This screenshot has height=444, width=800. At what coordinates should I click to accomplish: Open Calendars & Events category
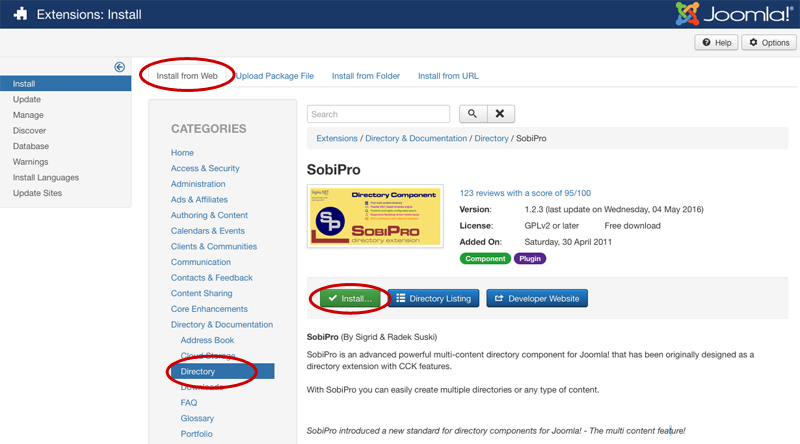point(208,231)
